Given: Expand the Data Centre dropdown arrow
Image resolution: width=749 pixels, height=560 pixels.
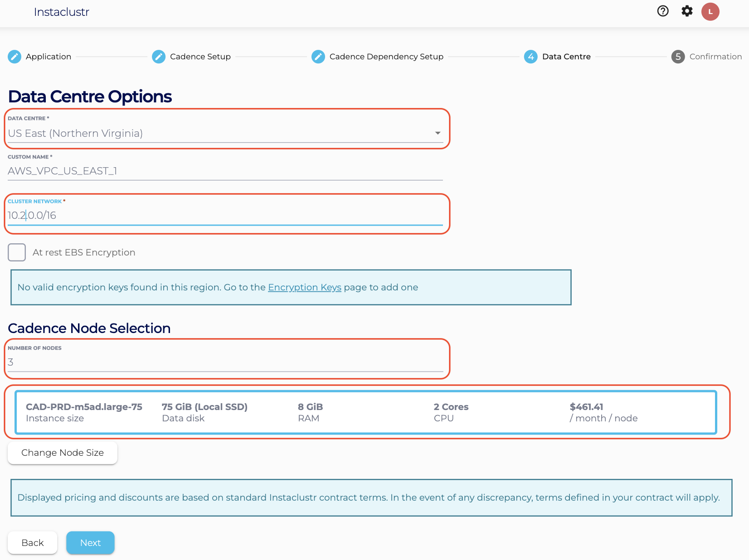Looking at the screenshot, I should [x=438, y=133].
